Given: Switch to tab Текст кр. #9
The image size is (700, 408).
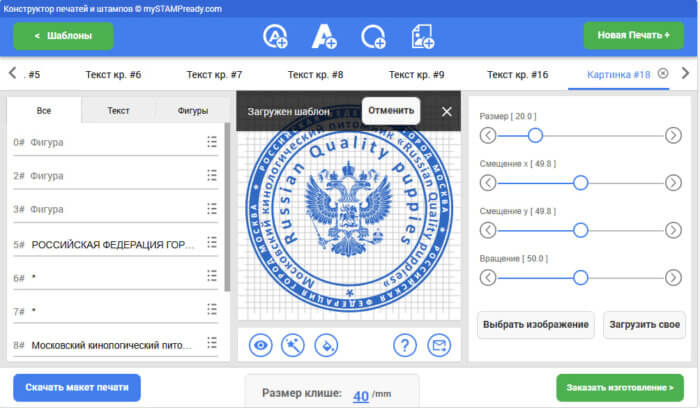Looking at the screenshot, I should [x=417, y=75].
